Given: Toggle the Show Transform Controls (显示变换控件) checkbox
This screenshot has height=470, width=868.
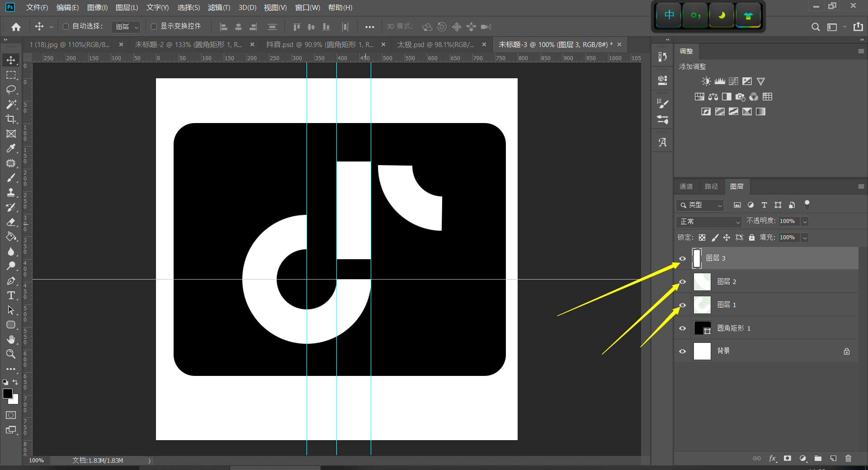Looking at the screenshot, I should tap(154, 27).
